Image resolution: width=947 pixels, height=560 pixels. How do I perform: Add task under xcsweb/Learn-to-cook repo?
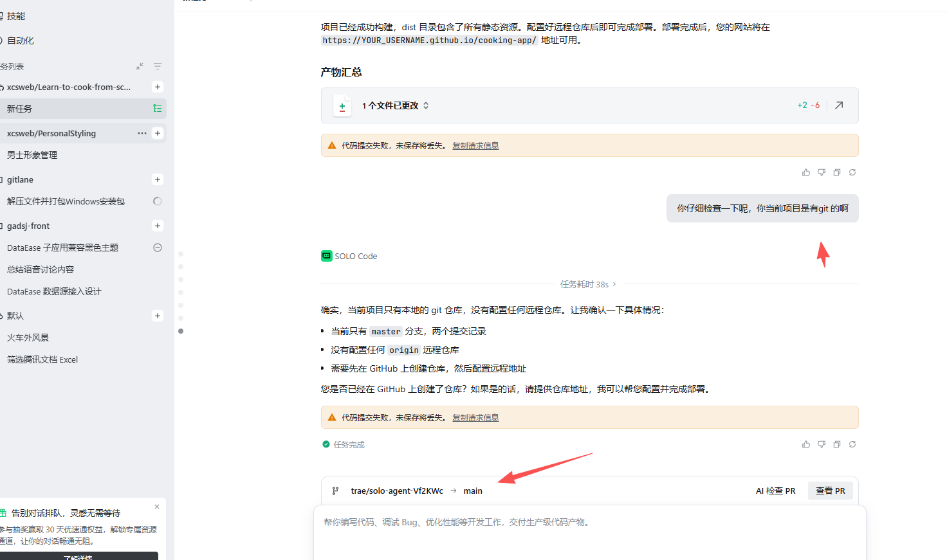[x=158, y=87]
